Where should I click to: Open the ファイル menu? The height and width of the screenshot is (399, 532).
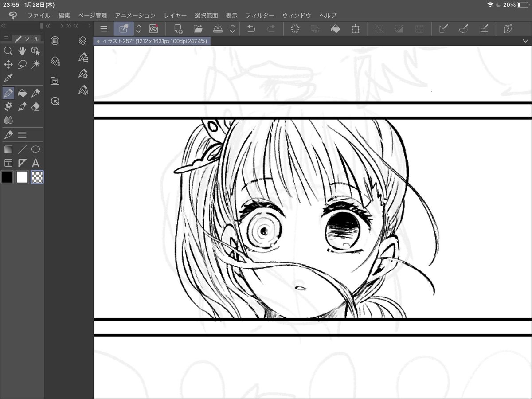click(39, 16)
